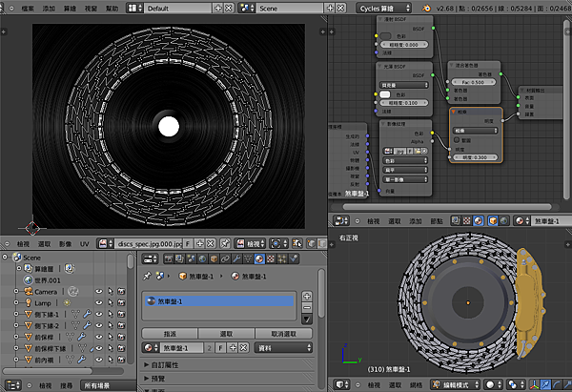This screenshot has height=392, width=572.
Task: Open glossy BSDF distribution dropdown
Action: pyautogui.click(x=404, y=85)
